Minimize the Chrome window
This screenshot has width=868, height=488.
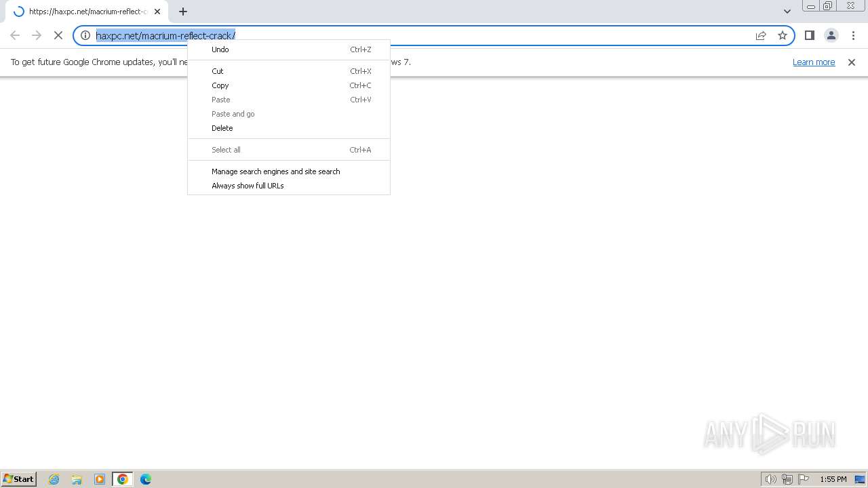811,6
